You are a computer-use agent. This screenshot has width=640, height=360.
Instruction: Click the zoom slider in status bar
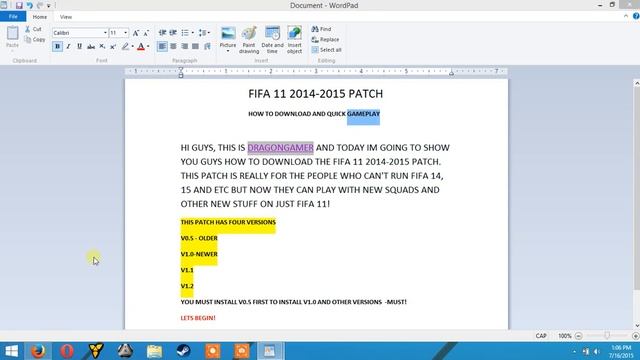point(607,336)
